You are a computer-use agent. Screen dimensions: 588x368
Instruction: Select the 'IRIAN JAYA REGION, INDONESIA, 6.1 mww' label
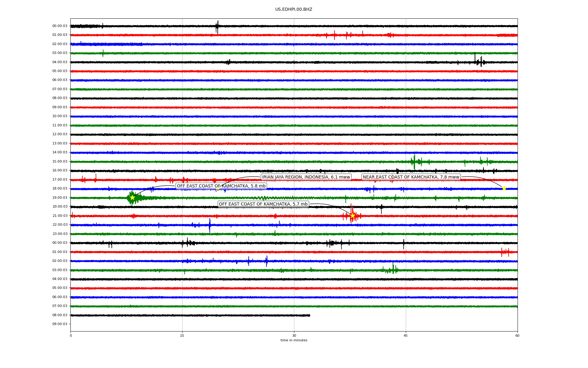coord(306,177)
